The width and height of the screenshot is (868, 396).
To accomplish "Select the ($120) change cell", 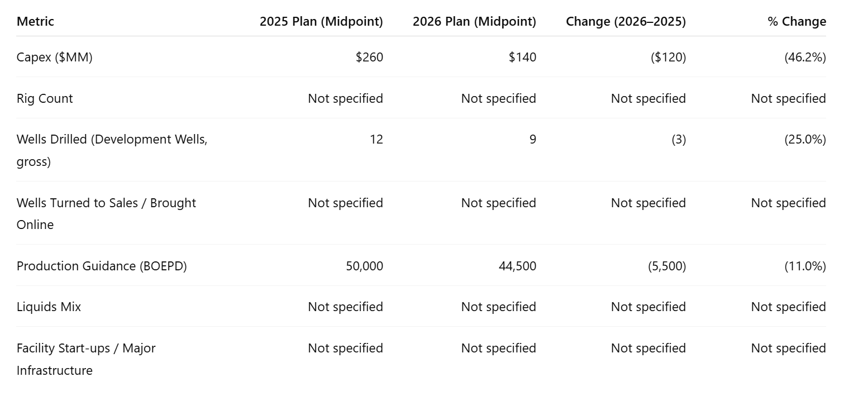I will pos(669,57).
